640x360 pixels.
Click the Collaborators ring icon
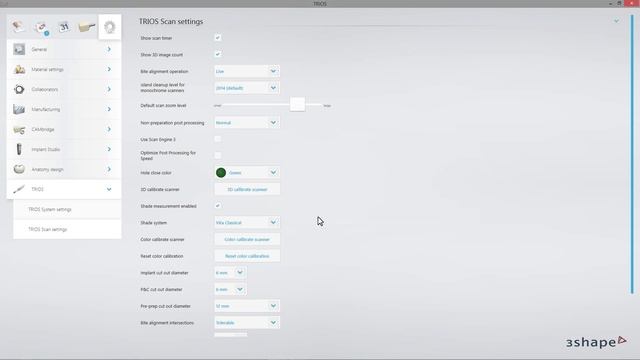point(19,89)
